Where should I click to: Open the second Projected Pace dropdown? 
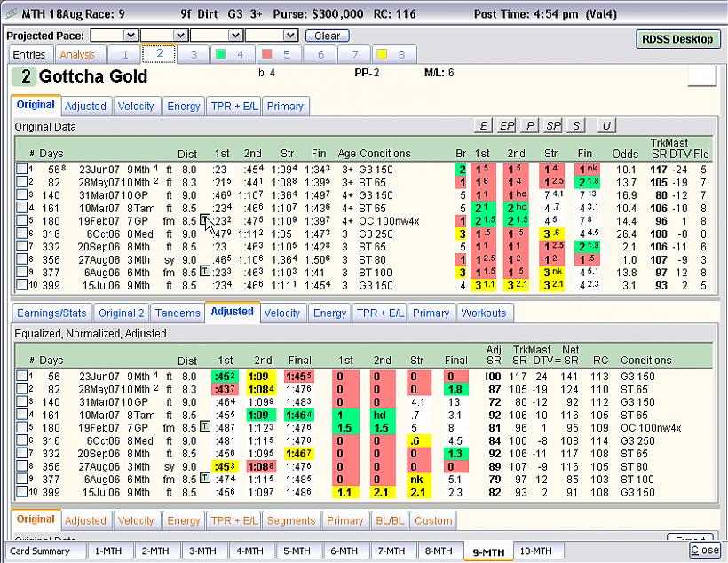pos(164,36)
